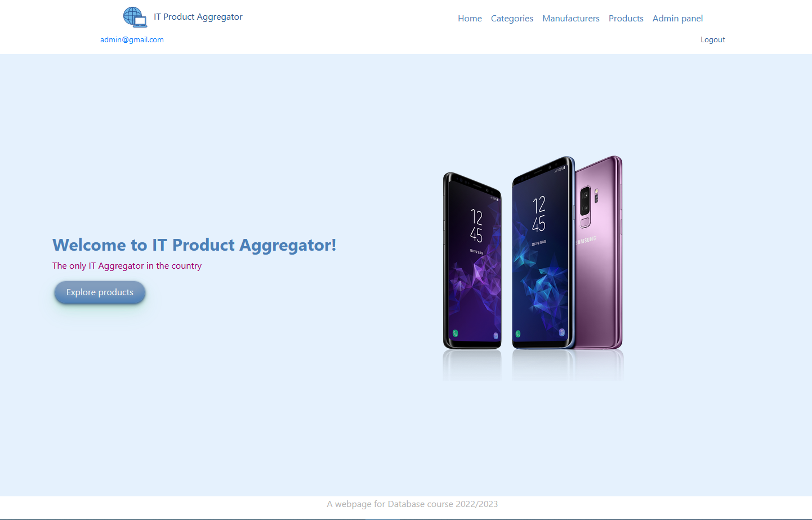Screen dimensions: 812x520
Task: Select the Welcome to IT Product Aggregator heading
Action: (194, 245)
